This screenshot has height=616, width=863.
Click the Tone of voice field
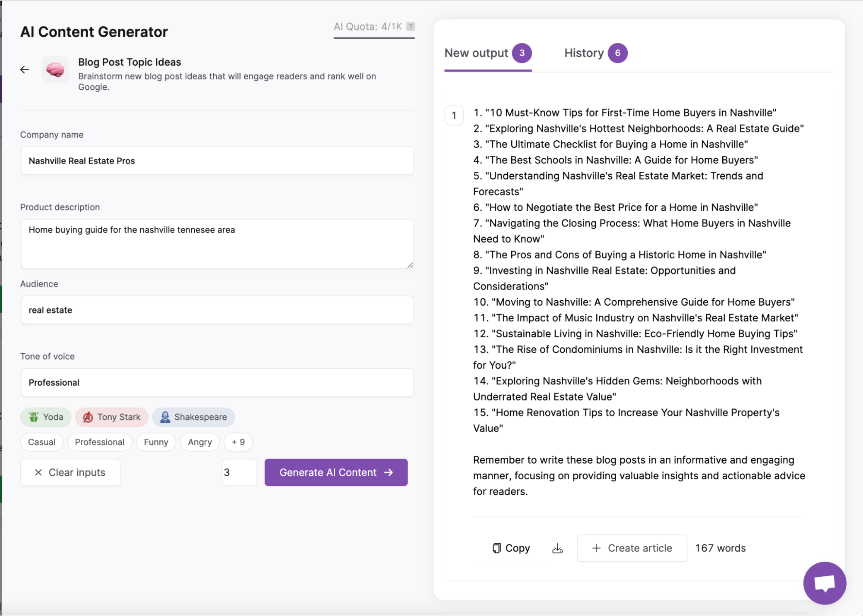pos(217,383)
